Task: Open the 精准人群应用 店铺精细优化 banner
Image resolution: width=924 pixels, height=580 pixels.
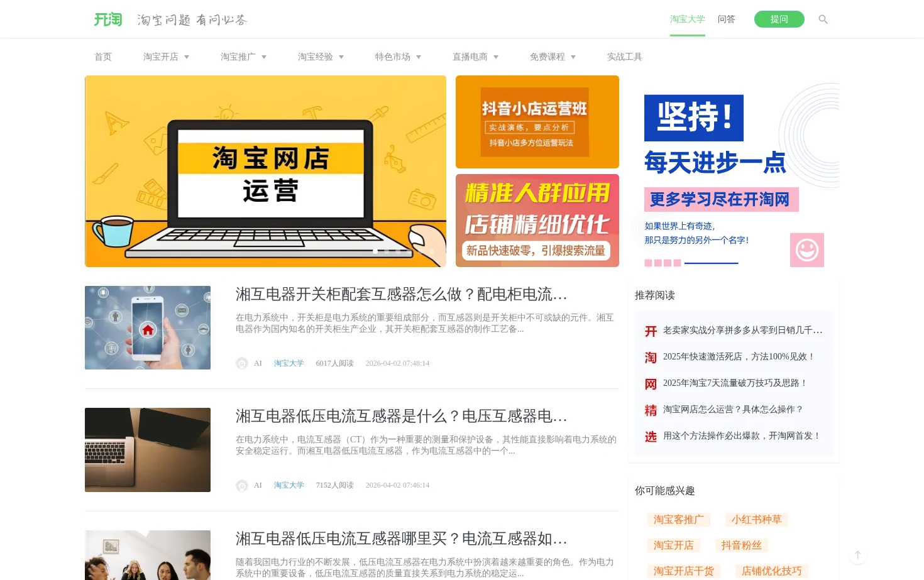Action: click(x=537, y=221)
